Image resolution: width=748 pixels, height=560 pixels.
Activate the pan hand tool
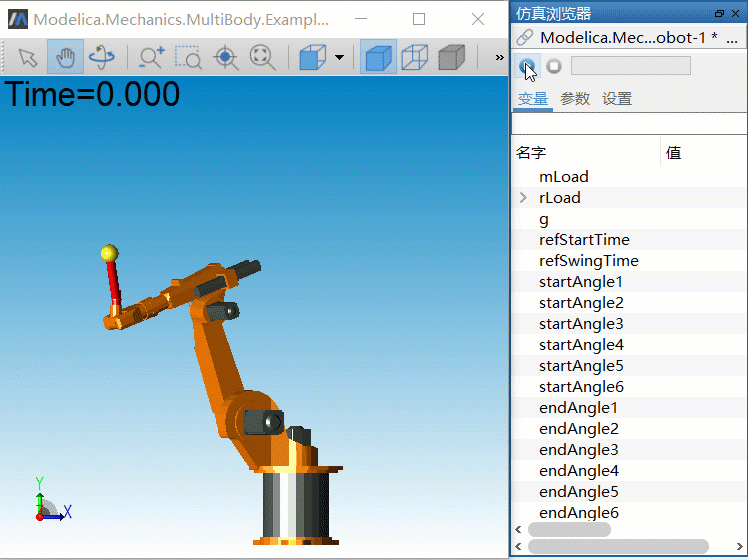pos(65,58)
